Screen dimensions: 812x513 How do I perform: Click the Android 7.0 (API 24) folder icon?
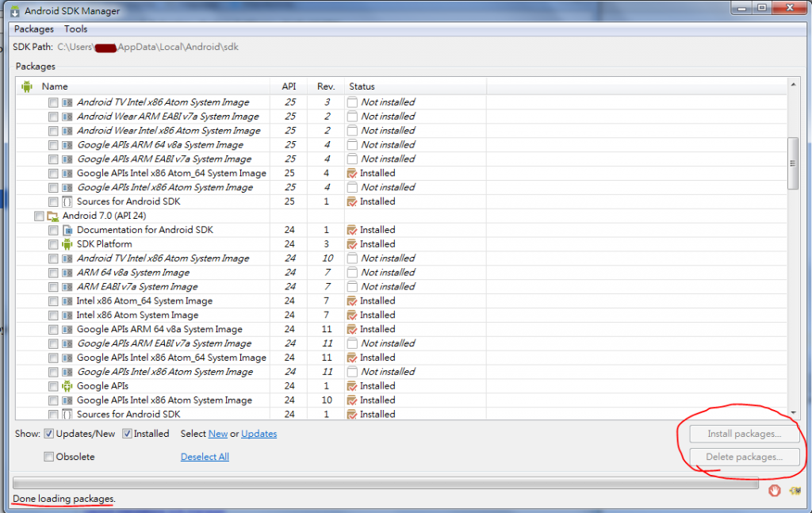pos(52,216)
